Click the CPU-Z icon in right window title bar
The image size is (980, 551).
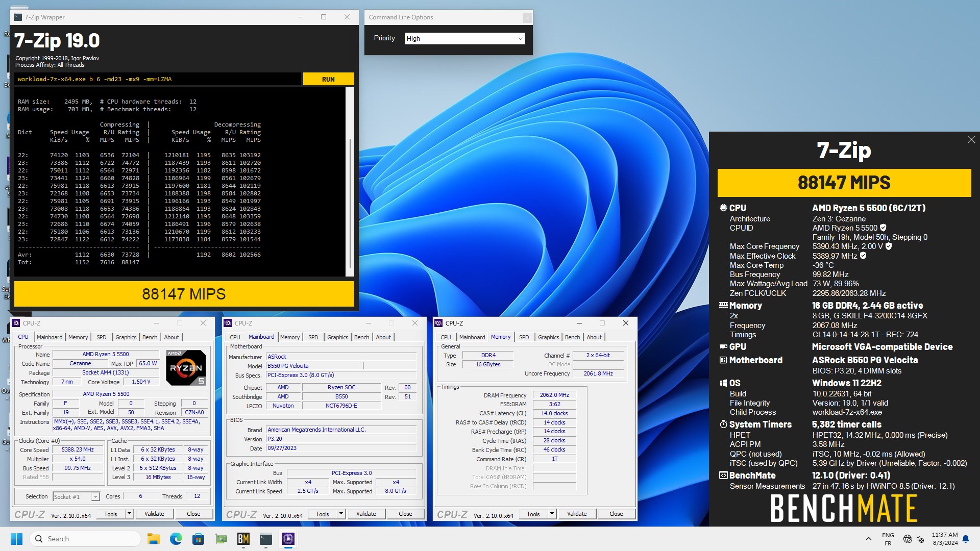point(438,323)
